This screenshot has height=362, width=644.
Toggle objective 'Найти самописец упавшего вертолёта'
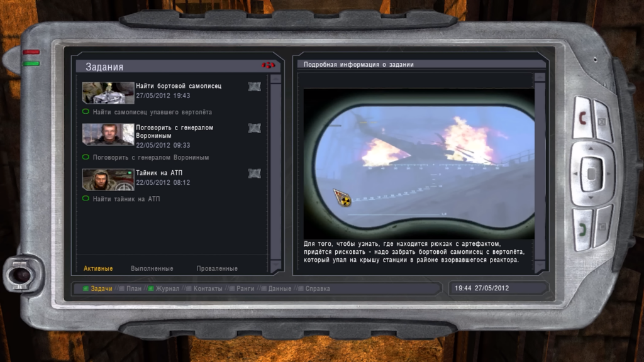(x=86, y=111)
